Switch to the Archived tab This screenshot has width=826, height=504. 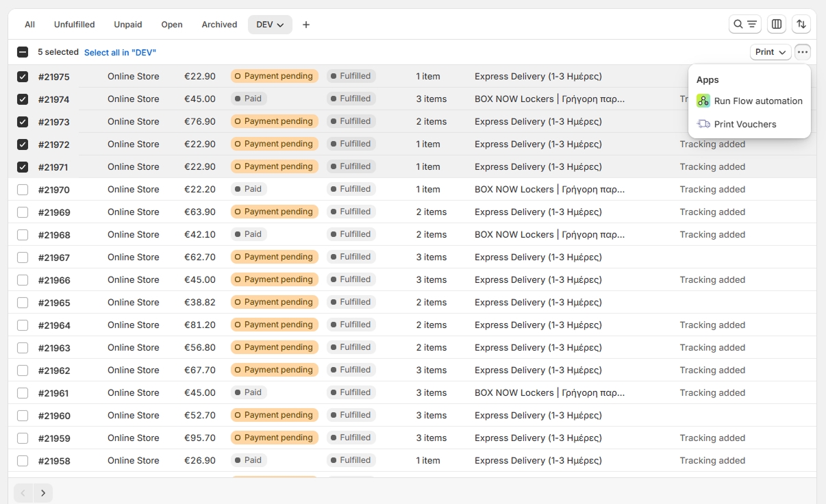(x=219, y=25)
